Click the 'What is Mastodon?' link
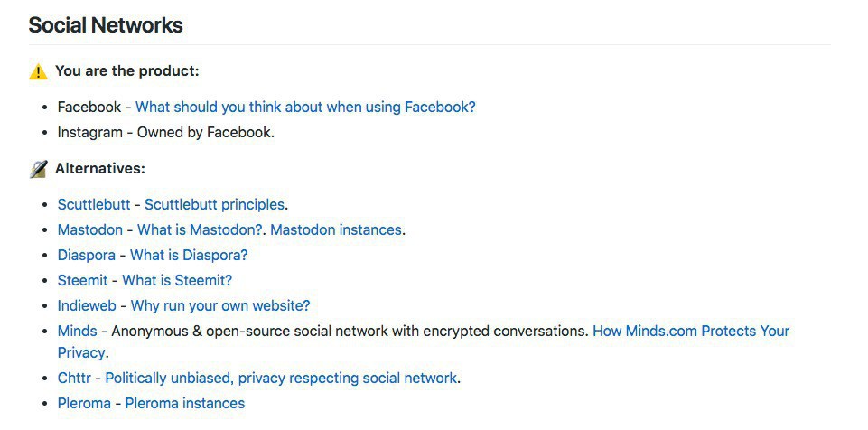 pos(200,229)
